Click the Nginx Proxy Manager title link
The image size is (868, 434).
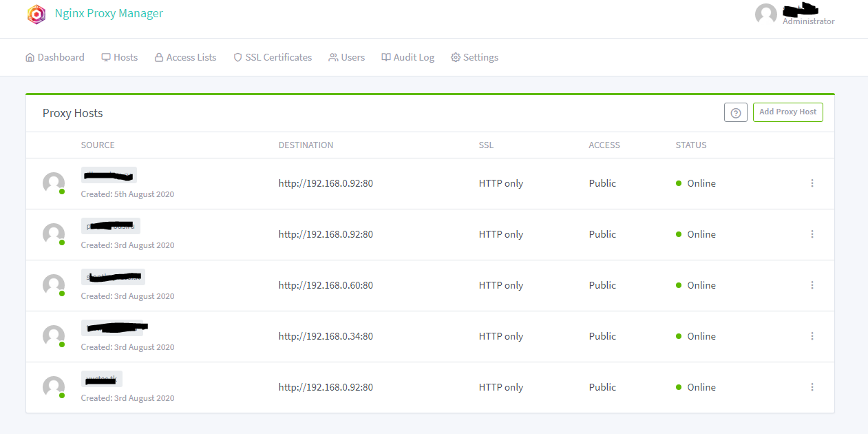[x=109, y=14]
